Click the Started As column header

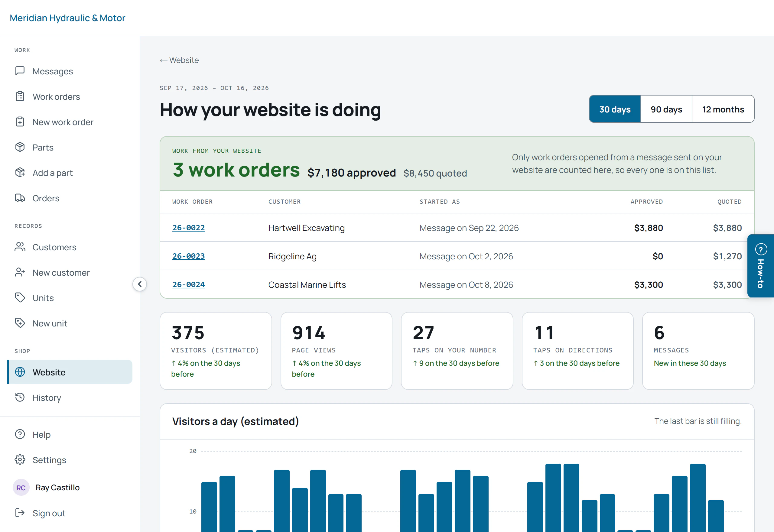(x=440, y=202)
